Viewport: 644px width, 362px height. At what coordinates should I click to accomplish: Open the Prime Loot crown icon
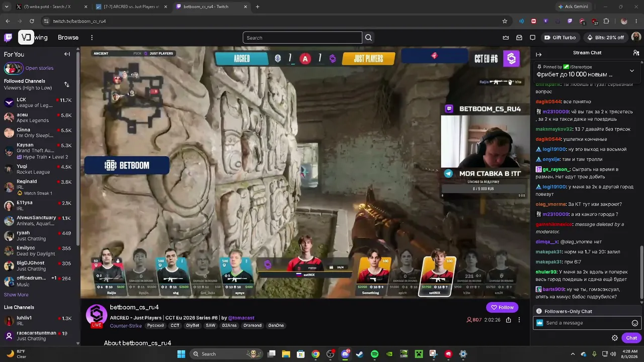point(506,38)
